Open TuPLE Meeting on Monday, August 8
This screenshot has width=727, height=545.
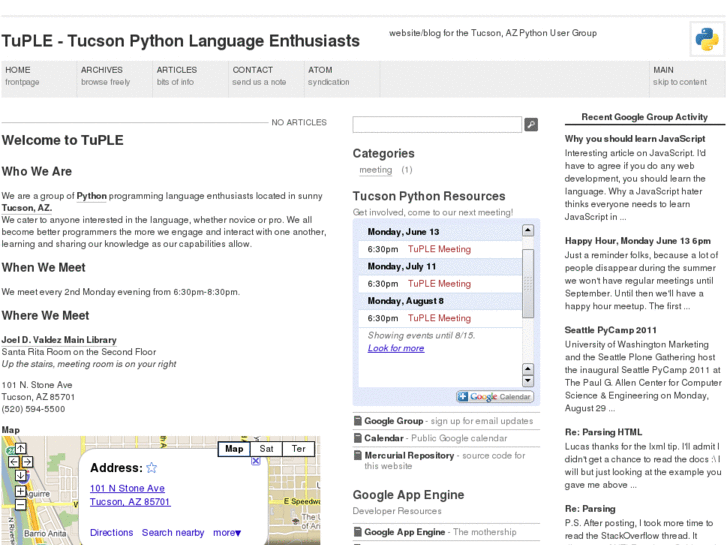[439, 318]
